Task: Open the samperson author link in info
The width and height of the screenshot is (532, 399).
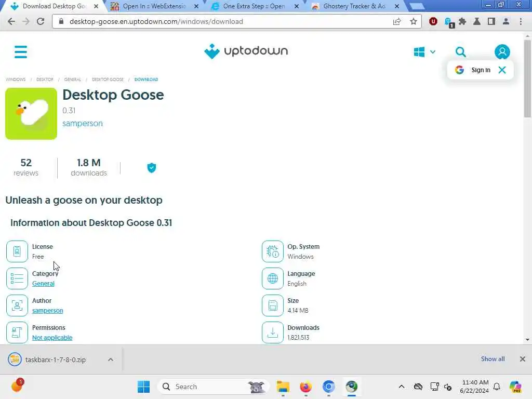Action: 47,311
